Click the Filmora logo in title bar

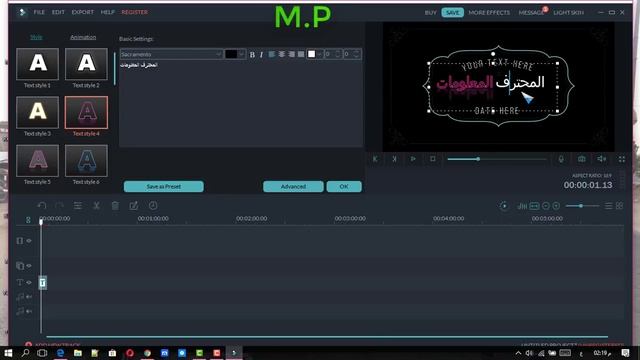point(22,12)
